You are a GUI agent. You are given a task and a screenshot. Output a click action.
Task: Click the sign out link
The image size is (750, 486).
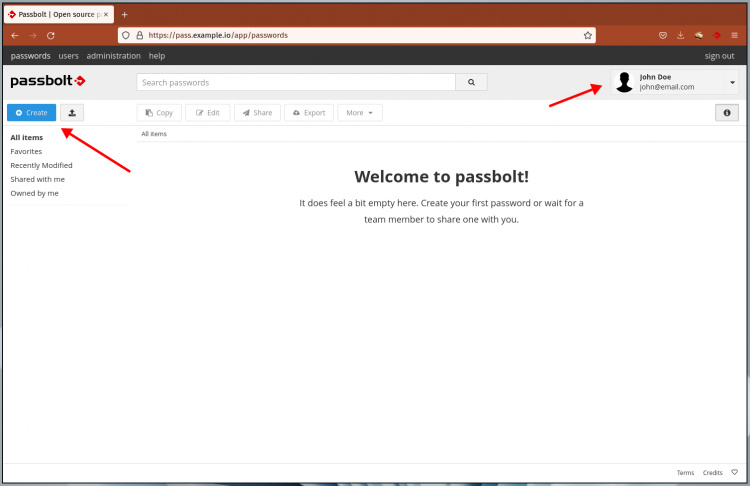(x=719, y=56)
